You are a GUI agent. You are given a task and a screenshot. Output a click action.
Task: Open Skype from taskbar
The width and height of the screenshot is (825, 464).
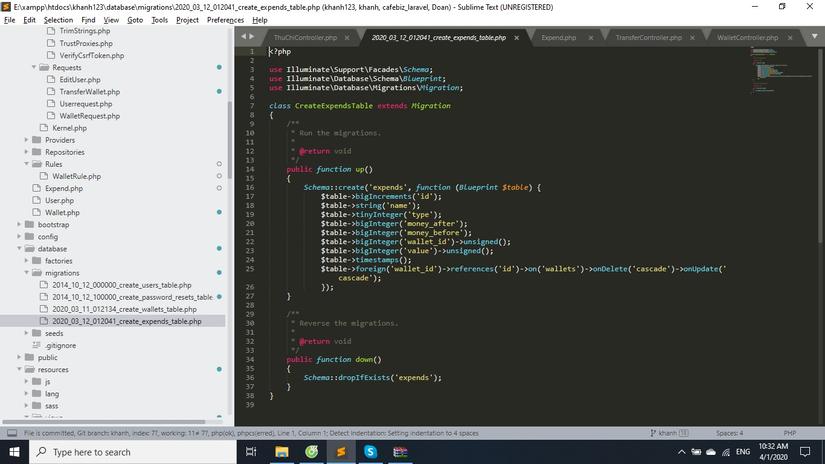point(370,452)
